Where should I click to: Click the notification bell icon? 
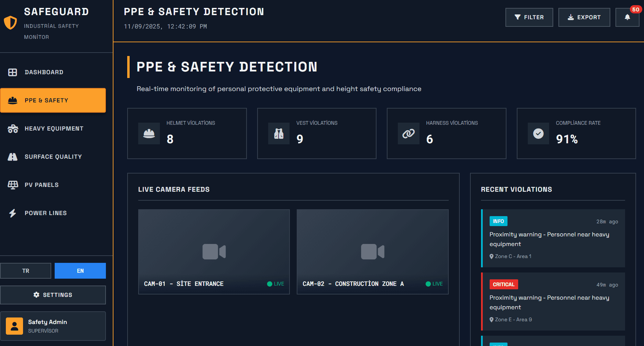627,17
